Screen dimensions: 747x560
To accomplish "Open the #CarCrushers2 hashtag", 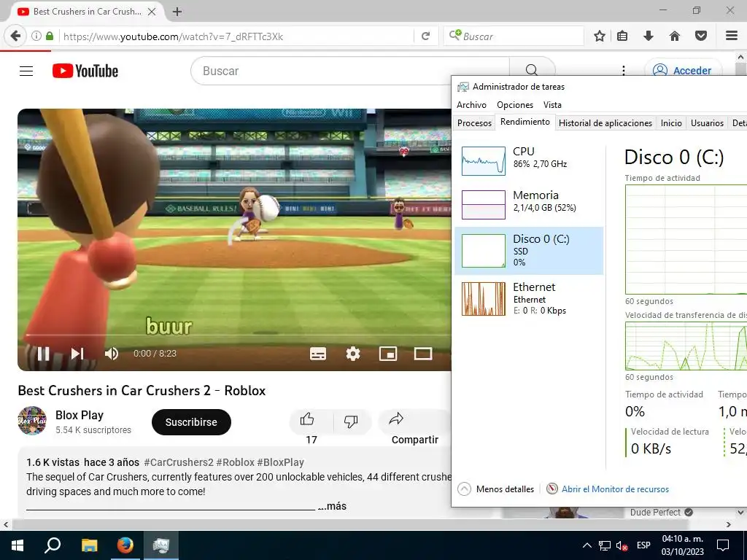I will coord(179,462).
